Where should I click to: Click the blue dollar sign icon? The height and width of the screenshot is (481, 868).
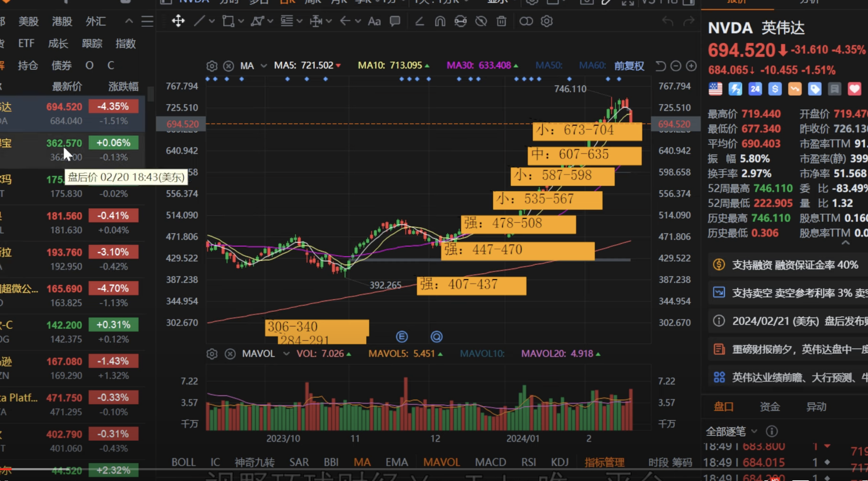click(x=775, y=89)
